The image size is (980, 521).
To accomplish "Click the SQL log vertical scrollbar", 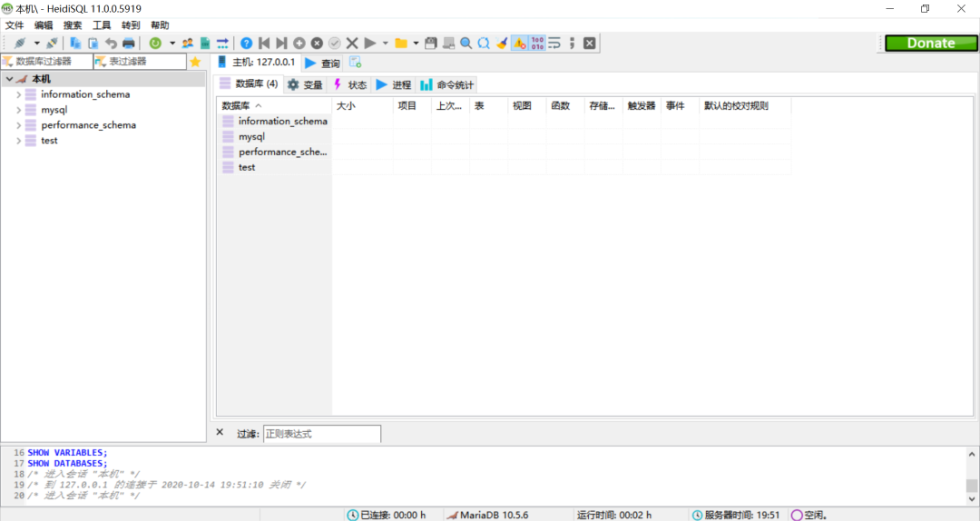I will point(972,476).
